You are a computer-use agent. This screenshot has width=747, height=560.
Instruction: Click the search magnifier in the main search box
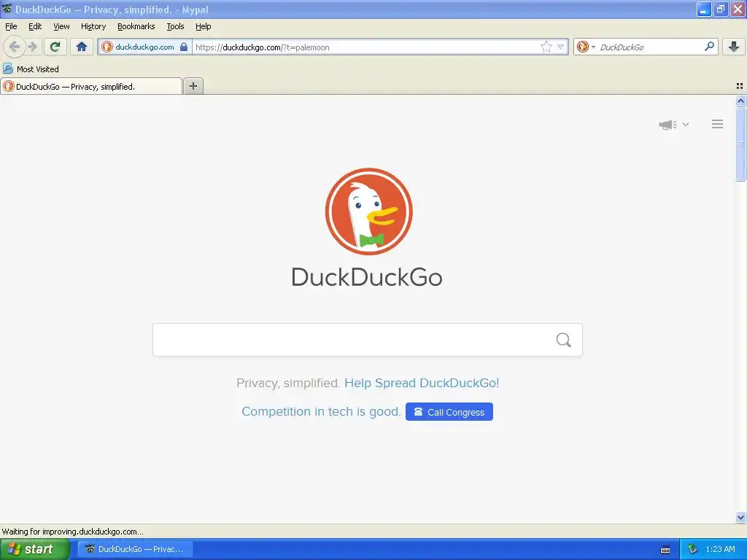click(564, 340)
